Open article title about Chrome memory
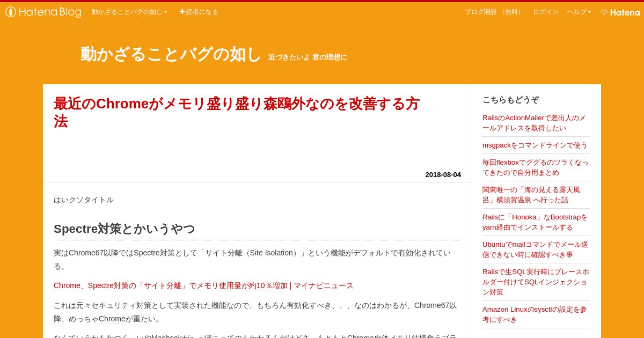The image size is (644, 338). coord(236,112)
